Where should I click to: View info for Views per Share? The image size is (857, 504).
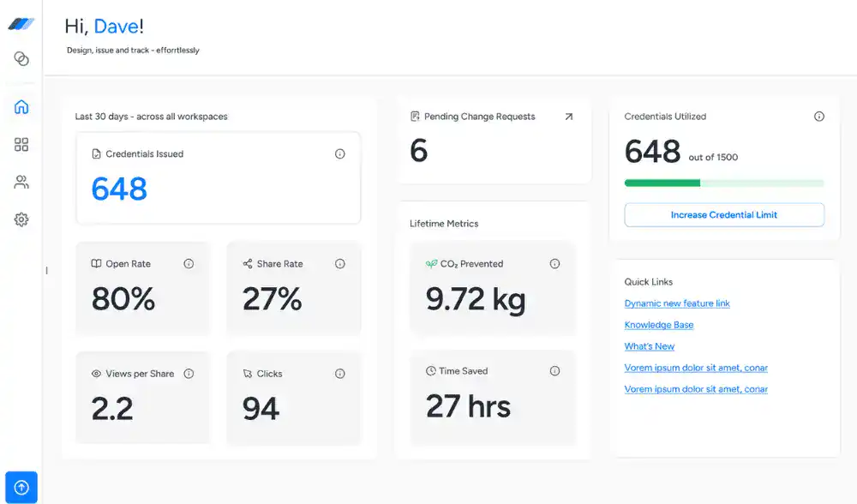point(189,374)
